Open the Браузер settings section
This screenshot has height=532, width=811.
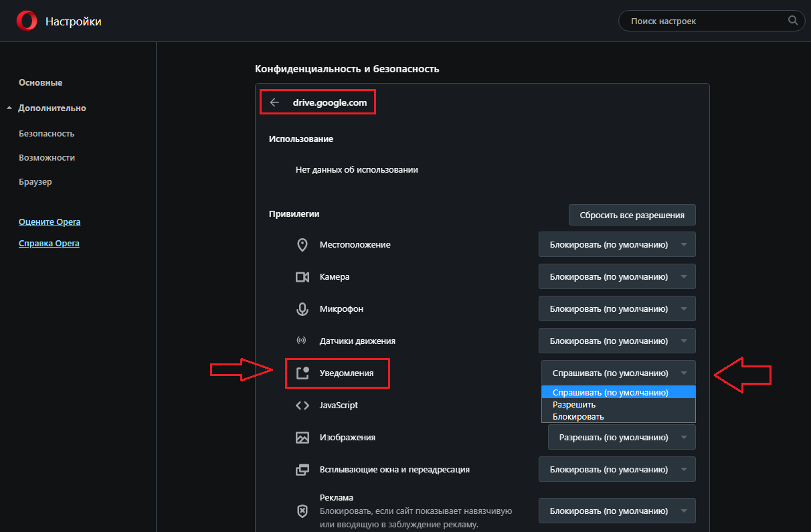[35, 182]
